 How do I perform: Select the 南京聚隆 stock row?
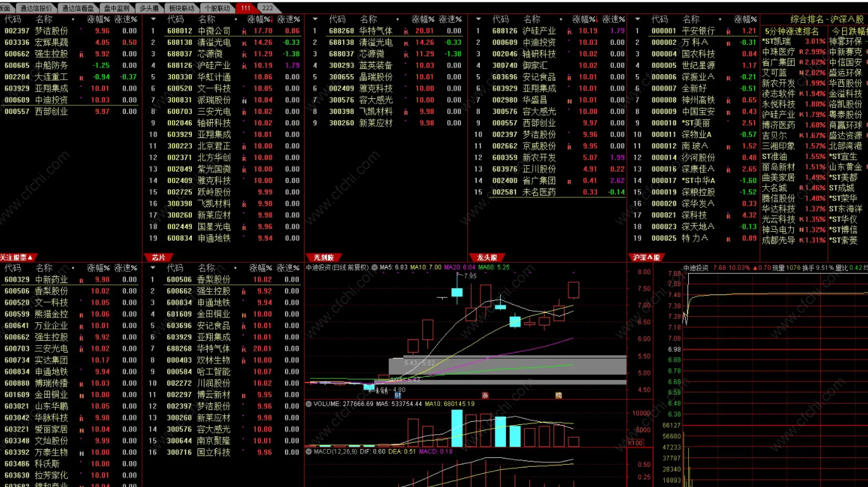click(223, 441)
